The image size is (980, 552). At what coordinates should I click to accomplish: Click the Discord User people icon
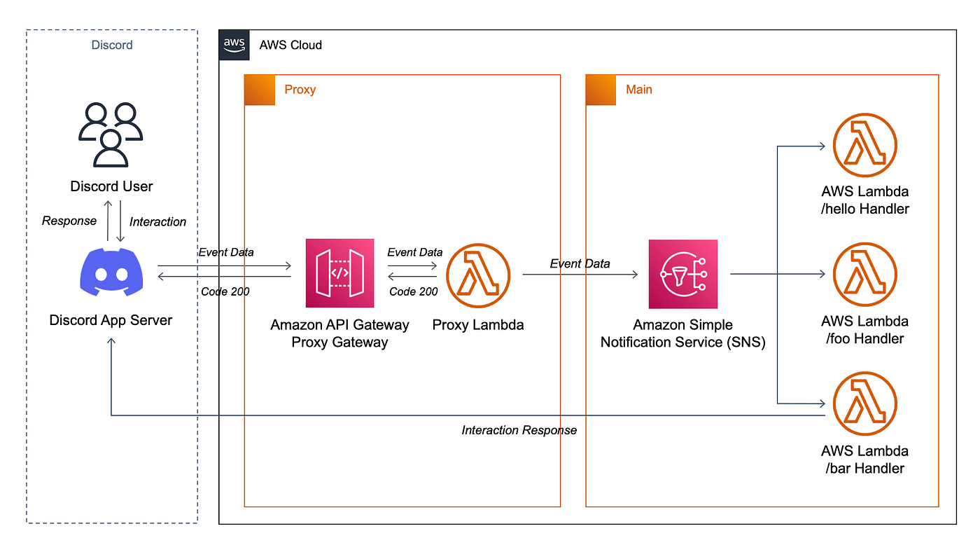point(111,134)
